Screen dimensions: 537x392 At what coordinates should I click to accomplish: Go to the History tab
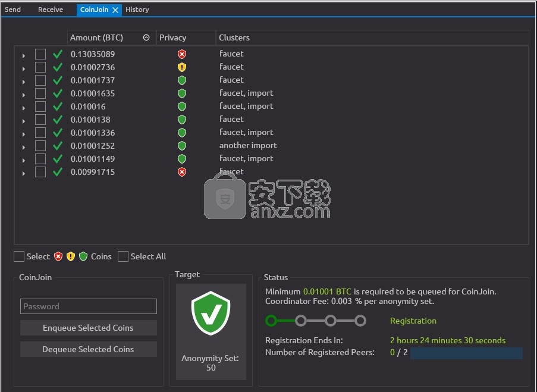tap(137, 10)
